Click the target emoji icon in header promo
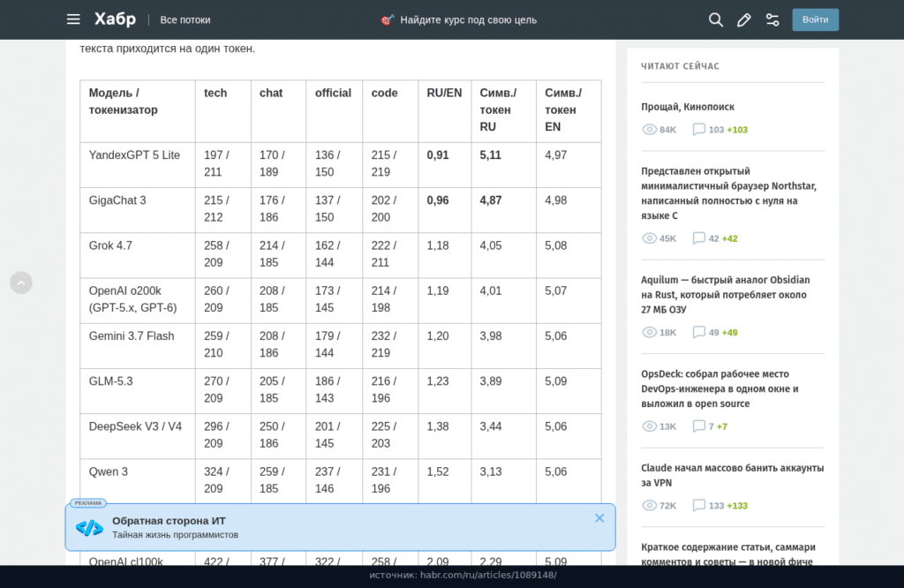The image size is (904, 588). click(387, 20)
